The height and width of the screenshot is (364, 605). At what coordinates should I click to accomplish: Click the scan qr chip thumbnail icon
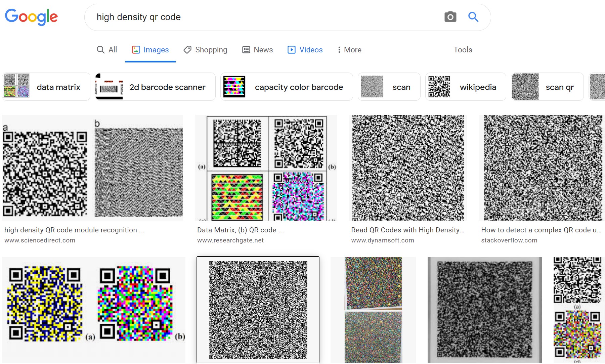(525, 87)
